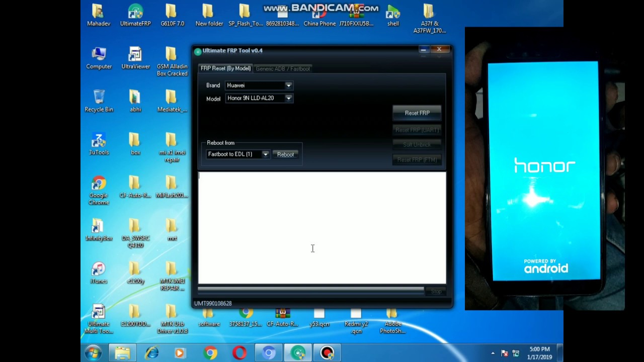Click the Stop button beside progress bar

pyautogui.click(x=436, y=292)
